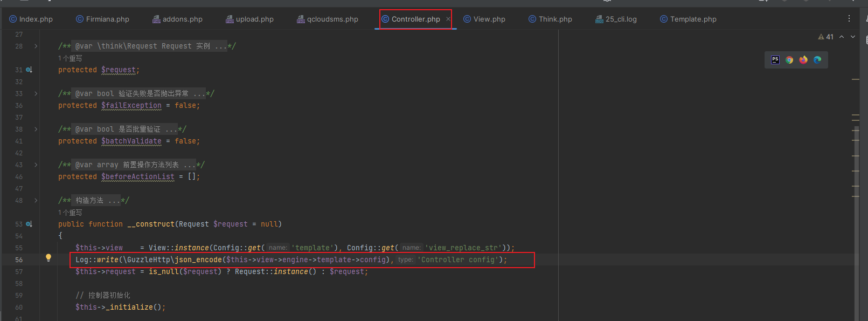Click json_encode call on line 56
Image resolution: width=868 pixels, height=321 pixels.
[198, 259]
